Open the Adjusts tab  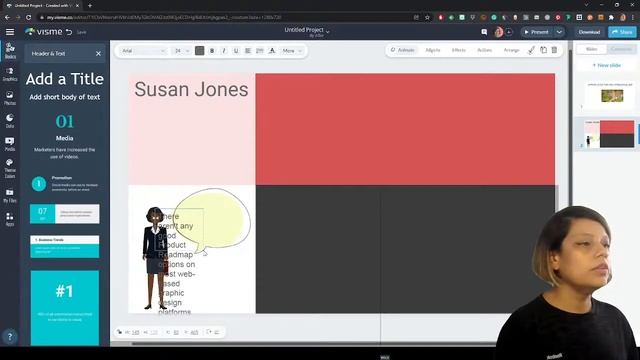coord(433,50)
